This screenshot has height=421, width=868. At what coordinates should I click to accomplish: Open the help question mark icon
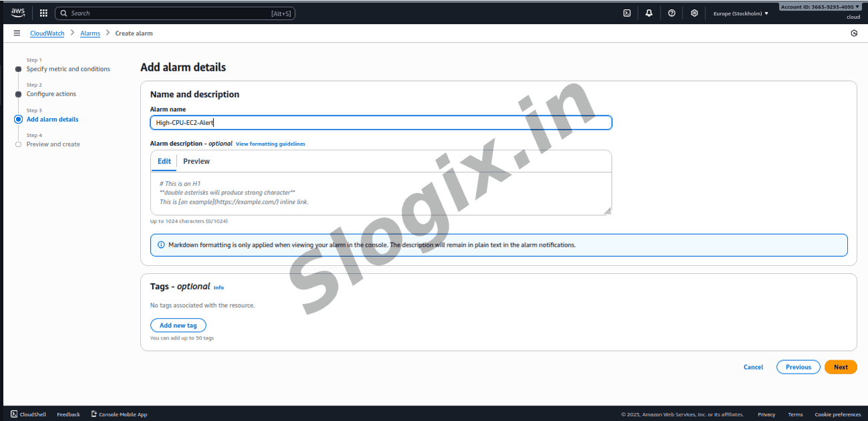pos(672,13)
